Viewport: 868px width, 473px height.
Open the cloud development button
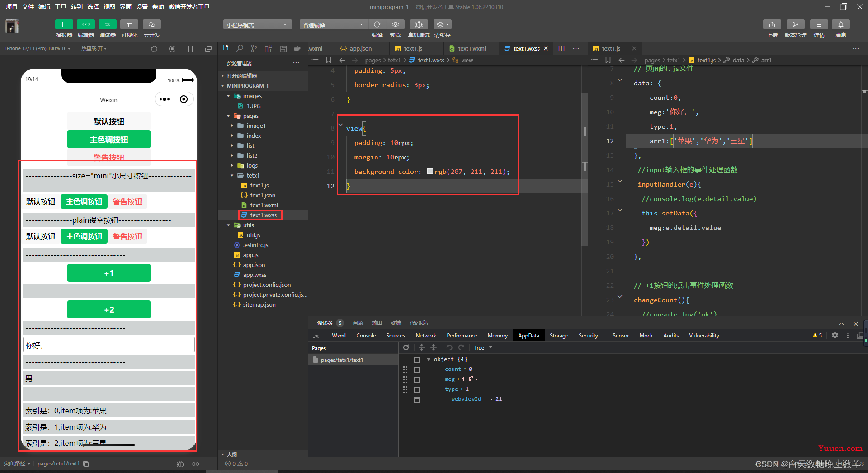click(152, 24)
